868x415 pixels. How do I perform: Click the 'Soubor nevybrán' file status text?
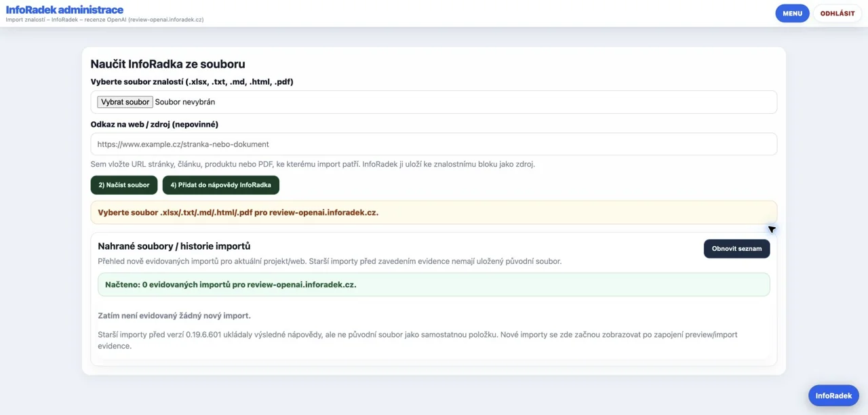pos(185,102)
